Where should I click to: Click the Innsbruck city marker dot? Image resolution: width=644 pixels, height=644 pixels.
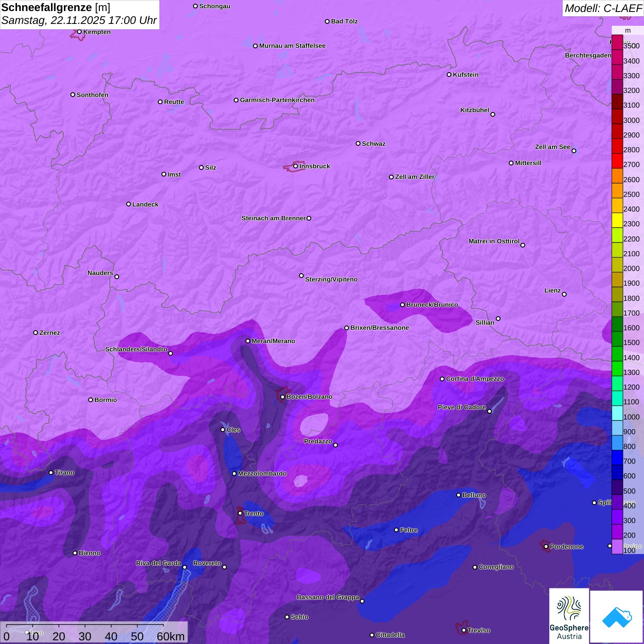pos(296,166)
